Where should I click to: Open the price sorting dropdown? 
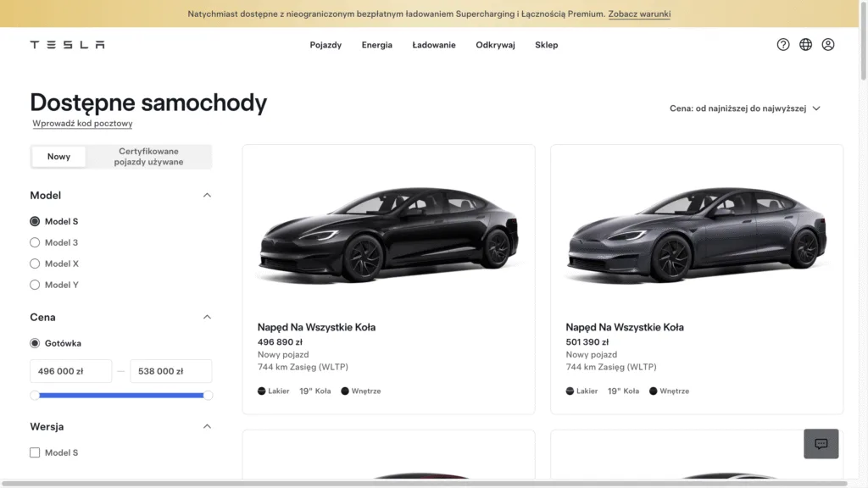coord(745,108)
